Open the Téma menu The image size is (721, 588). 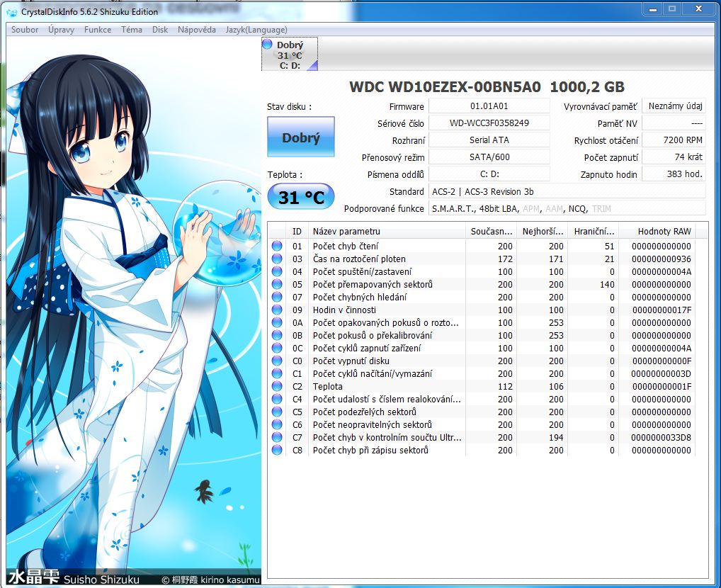(132, 30)
